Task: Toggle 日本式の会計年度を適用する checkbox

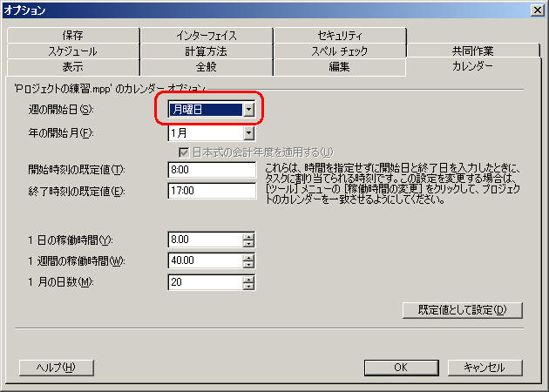Action: (x=184, y=152)
